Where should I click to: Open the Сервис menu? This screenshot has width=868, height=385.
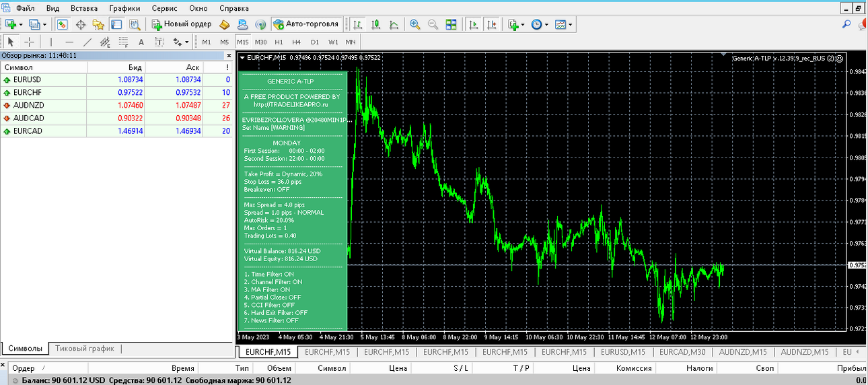165,8
